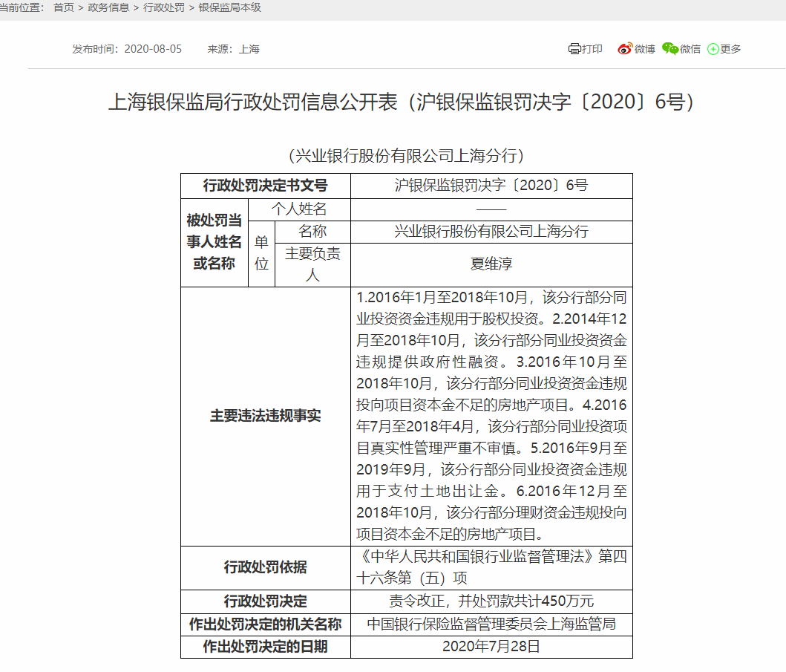Screen dimensions: 786x672
Task: Open the 政务信息 breadcrumb link
Action: (108, 7)
